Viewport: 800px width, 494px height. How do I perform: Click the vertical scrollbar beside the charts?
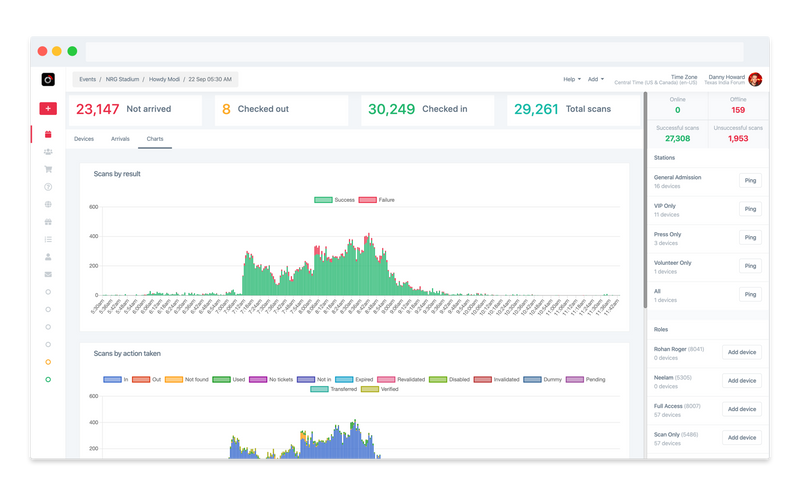point(645,200)
